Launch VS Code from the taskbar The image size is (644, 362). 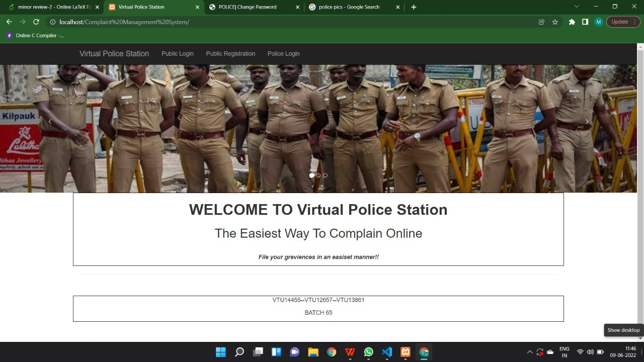(x=386, y=352)
